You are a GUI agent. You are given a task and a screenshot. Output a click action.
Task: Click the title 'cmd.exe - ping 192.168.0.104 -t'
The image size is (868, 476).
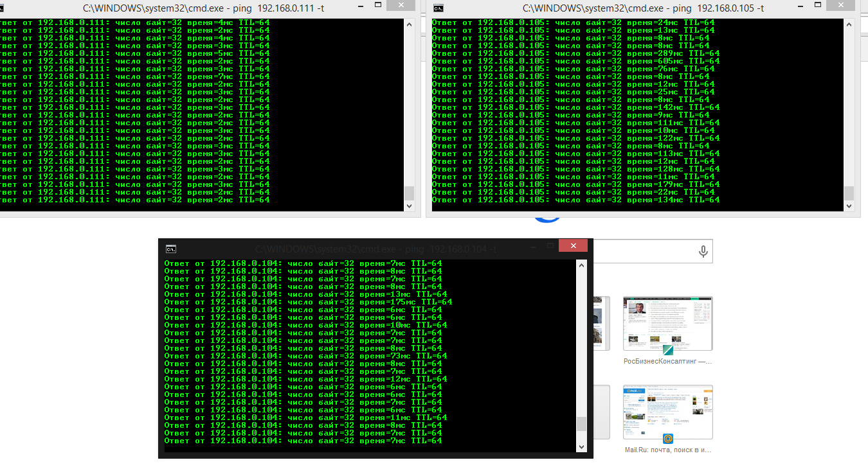375,249
